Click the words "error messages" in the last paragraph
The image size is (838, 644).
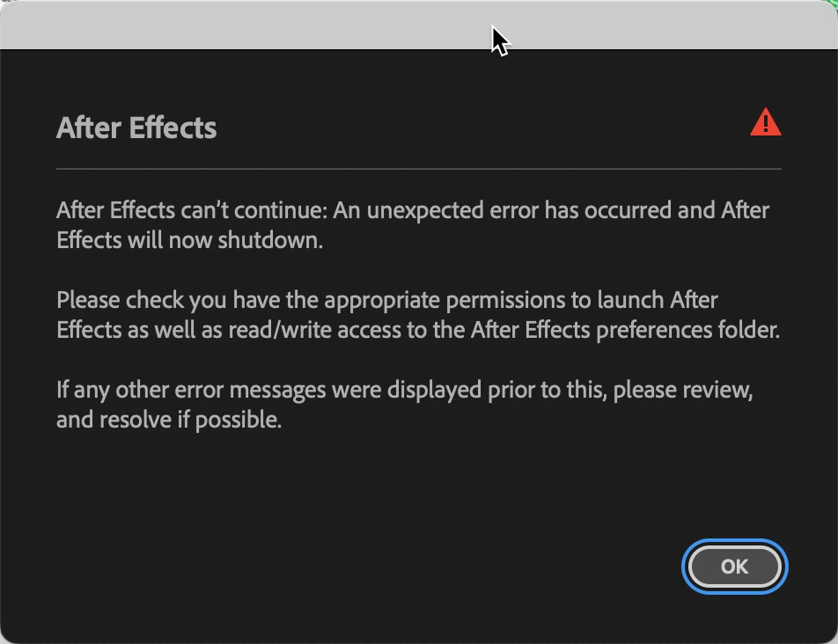pos(250,390)
